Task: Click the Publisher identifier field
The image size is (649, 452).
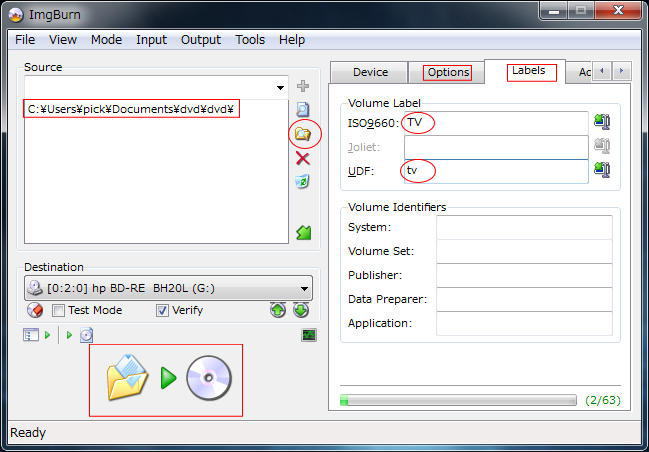Action: pos(524,275)
